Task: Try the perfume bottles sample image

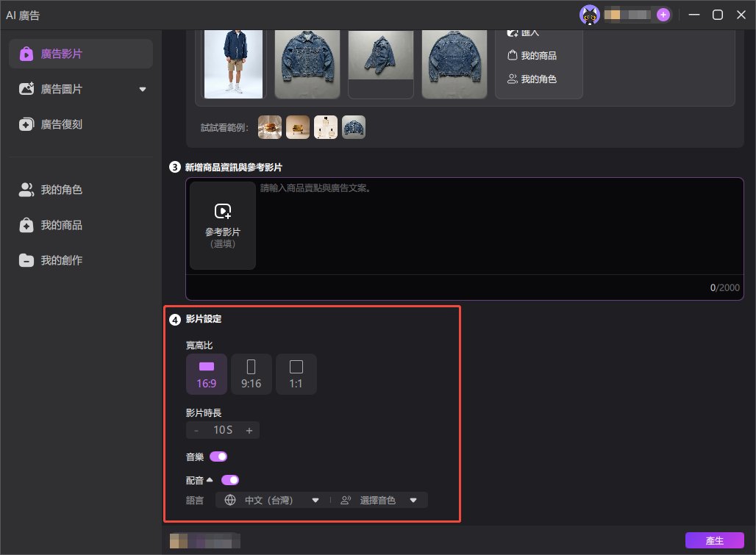Action: click(x=326, y=127)
